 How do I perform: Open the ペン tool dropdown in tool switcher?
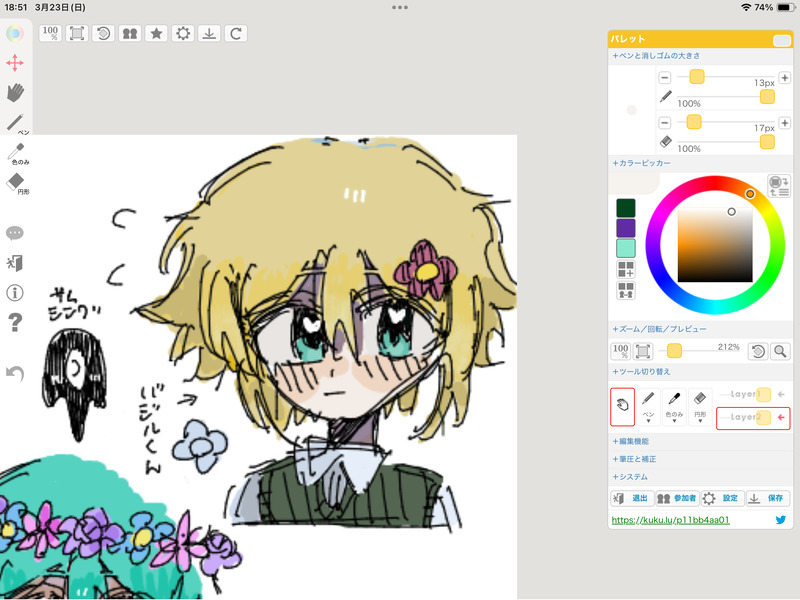648,407
